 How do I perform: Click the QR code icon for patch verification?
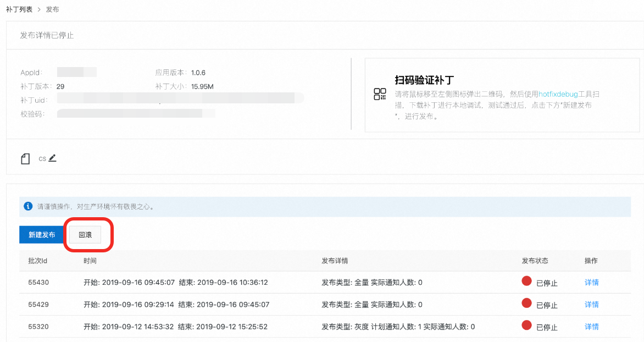pos(380,94)
